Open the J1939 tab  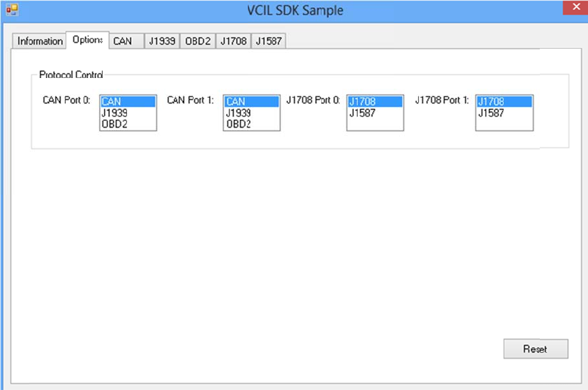[162, 41]
